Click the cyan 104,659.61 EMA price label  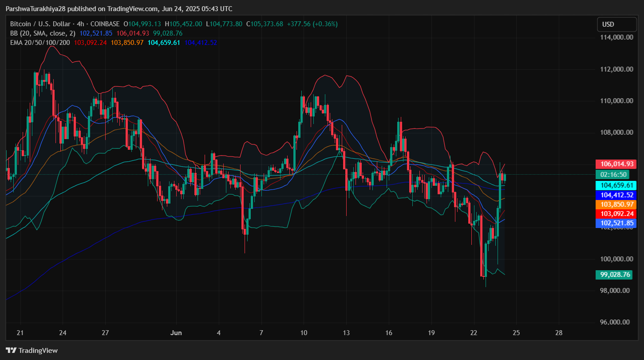[x=616, y=185]
